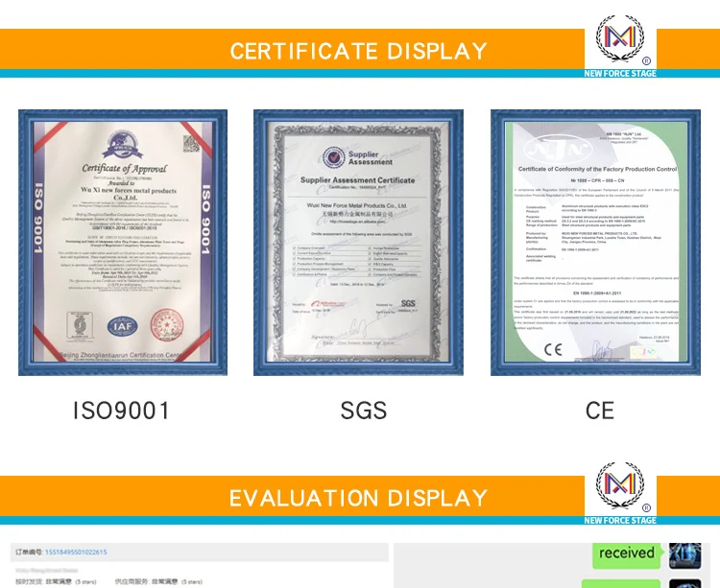Open the CE conformity certificate image
Image resolution: width=720 pixels, height=588 pixels.
click(x=595, y=243)
